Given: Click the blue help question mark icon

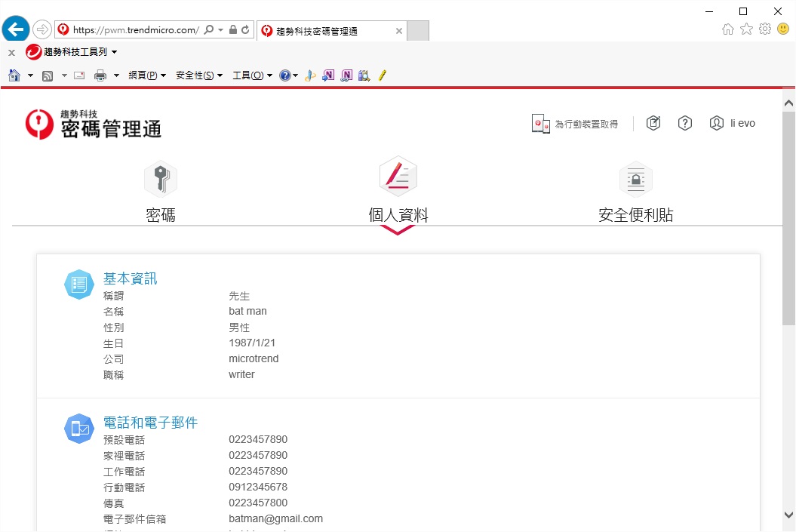Looking at the screenshot, I should pyautogui.click(x=284, y=75).
